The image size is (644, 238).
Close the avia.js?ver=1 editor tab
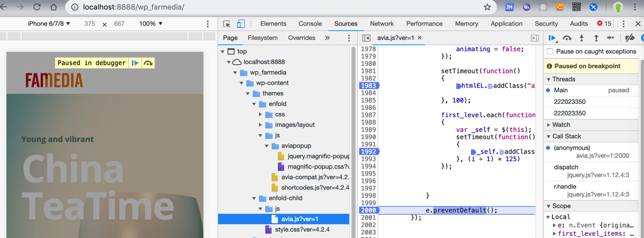coord(420,38)
